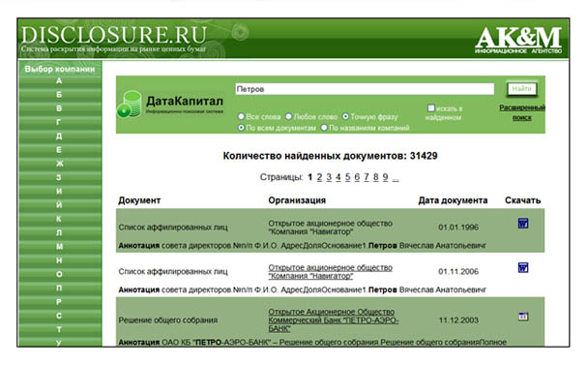Select letter 'А' in company list
The height and width of the screenshot is (365, 588).
coord(59,81)
